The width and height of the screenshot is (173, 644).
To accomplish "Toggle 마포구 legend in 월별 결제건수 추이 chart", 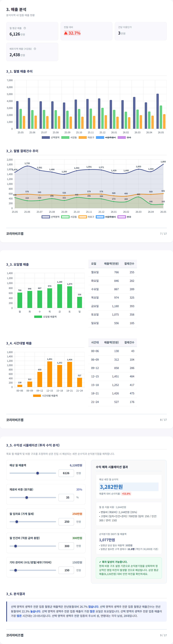I will coord(86,217).
